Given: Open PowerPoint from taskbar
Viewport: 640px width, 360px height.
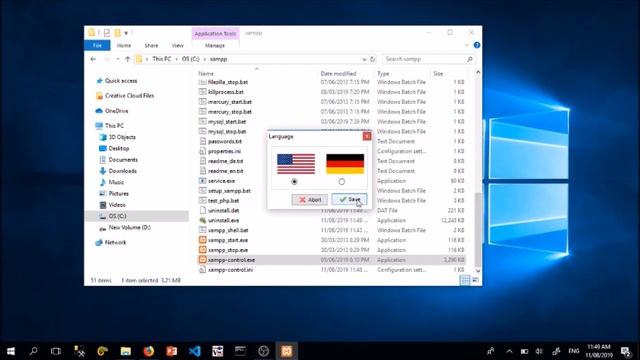Looking at the screenshot, I should click(171, 351).
